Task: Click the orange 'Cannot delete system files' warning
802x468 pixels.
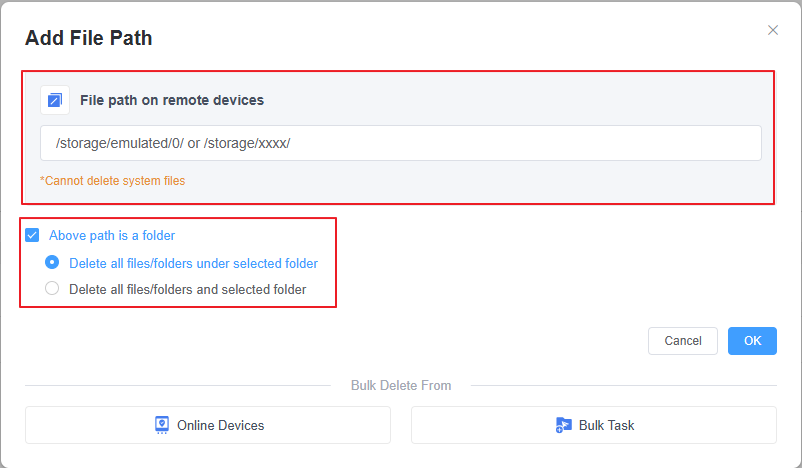Action: (x=112, y=181)
